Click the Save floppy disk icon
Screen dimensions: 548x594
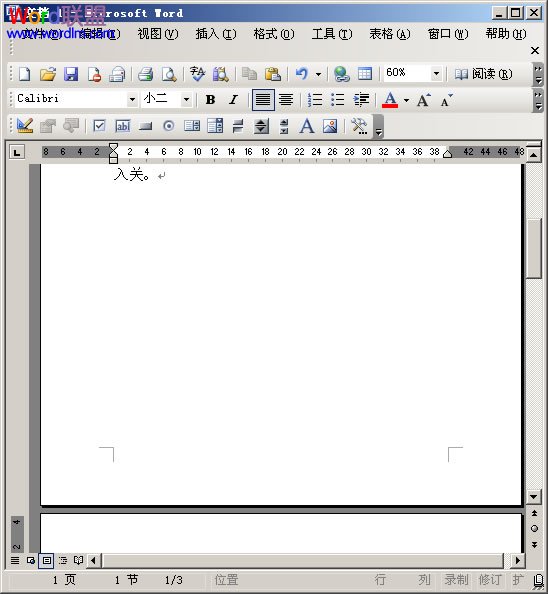pos(71,74)
